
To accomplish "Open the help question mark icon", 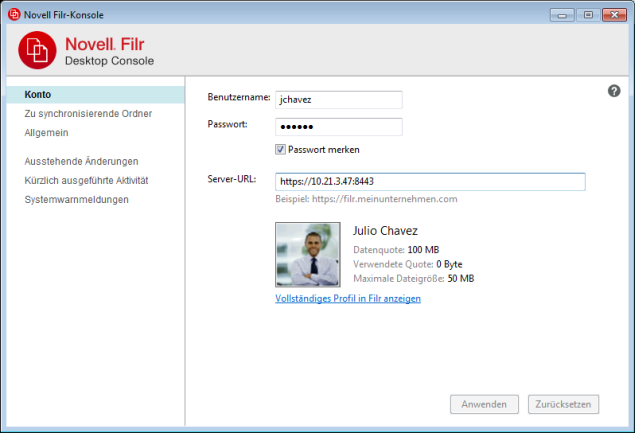I will pyautogui.click(x=614, y=91).
